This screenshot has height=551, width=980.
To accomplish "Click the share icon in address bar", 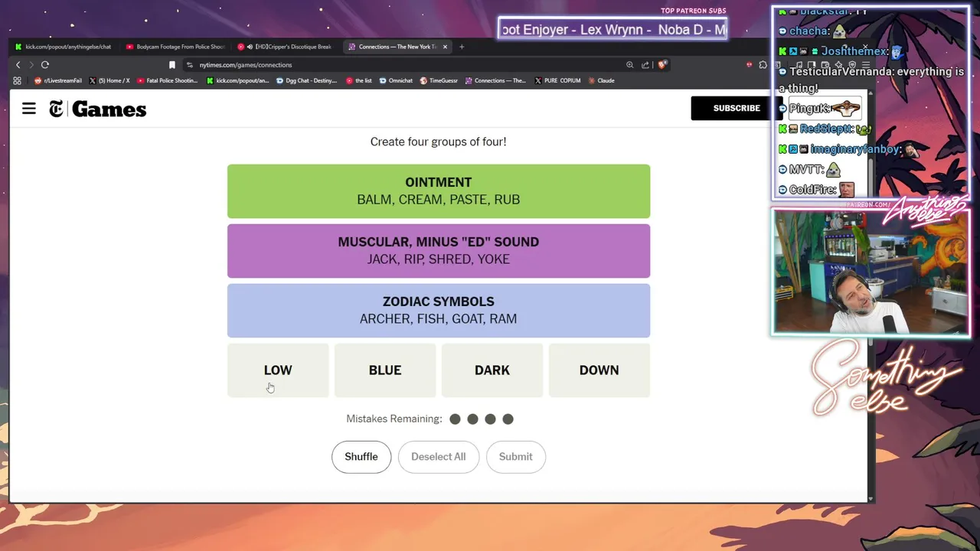I will coord(645,65).
